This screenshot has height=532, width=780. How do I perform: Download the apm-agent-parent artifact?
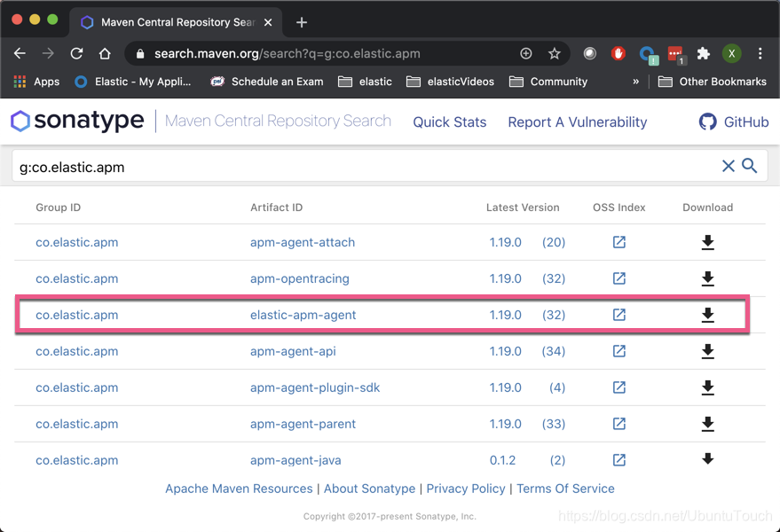click(x=707, y=424)
